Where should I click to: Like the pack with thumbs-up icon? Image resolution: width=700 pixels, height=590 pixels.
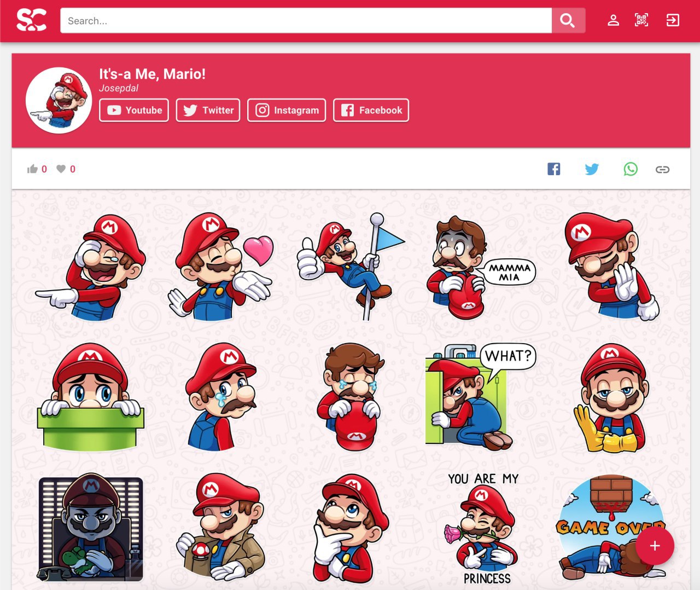(x=32, y=169)
